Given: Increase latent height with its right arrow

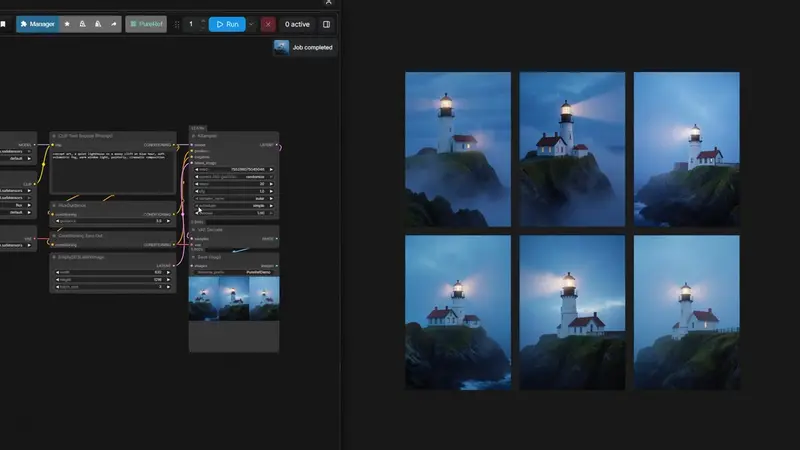Looking at the screenshot, I should click(168, 280).
